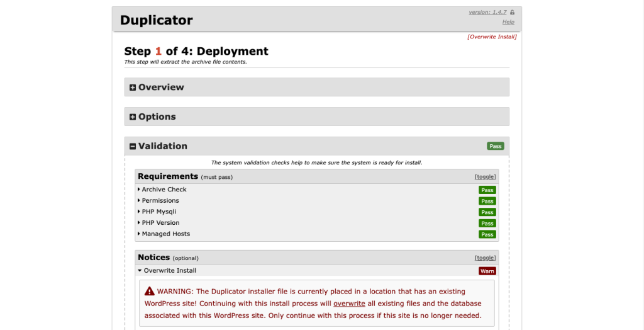Expand the Archive Check row triangle
The height and width of the screenshot is (330, 644).
(139, 190)
